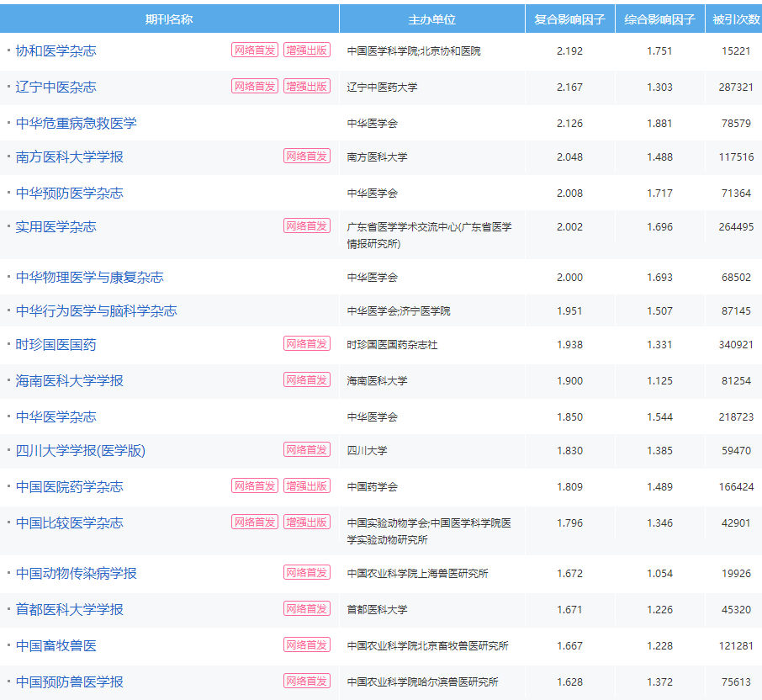Open 中华危重病急救医学 journal page

point(76,123)
